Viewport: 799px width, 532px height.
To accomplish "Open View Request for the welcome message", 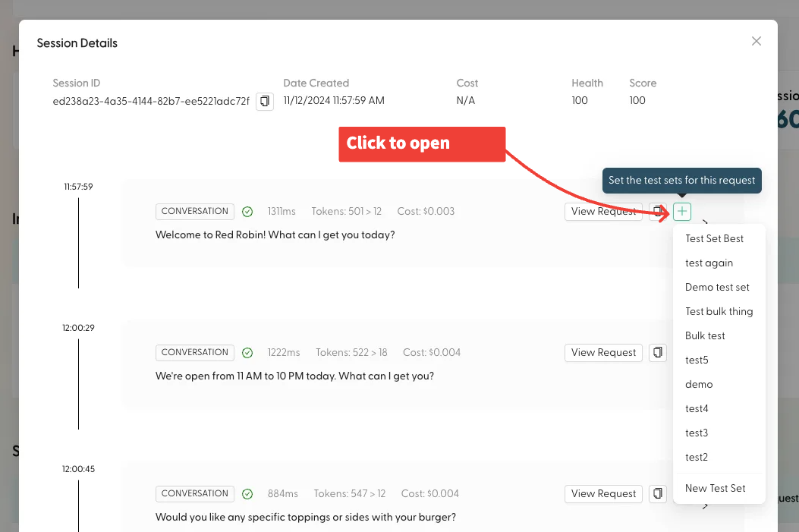I will (603, 212).
